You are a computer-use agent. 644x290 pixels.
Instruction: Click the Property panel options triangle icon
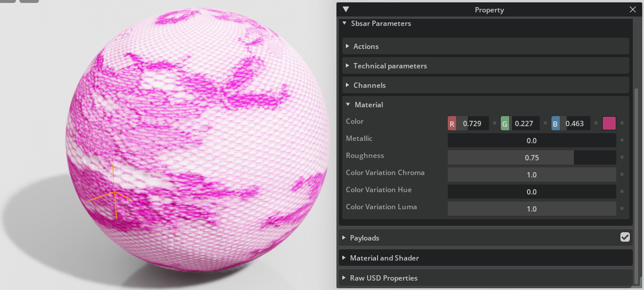click(x=346, y=9)
